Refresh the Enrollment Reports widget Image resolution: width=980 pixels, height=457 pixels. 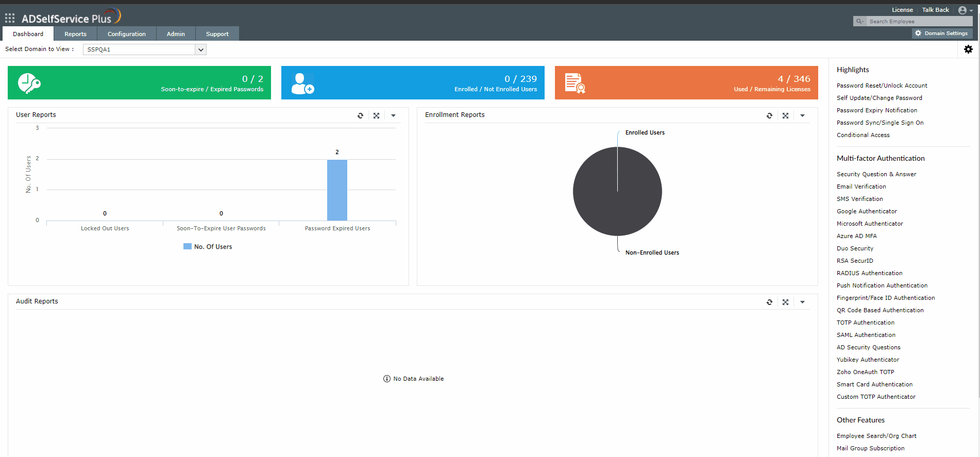pos(769,115)
